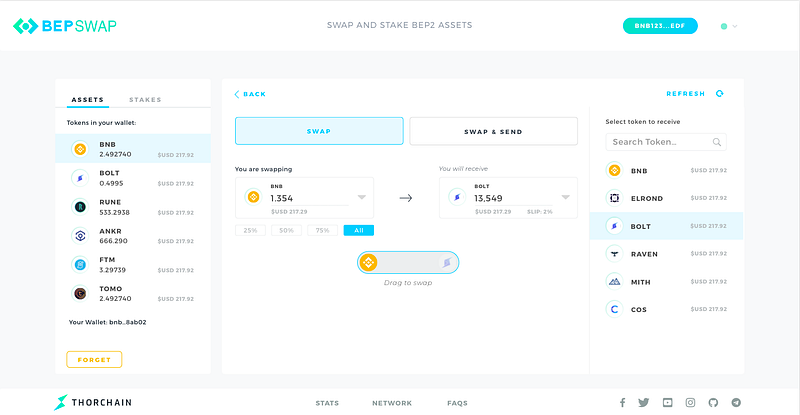Select the 25% amount option
The height and width of the screenshot is (415, 800).
pyautogui.click(x=250, y=230)
